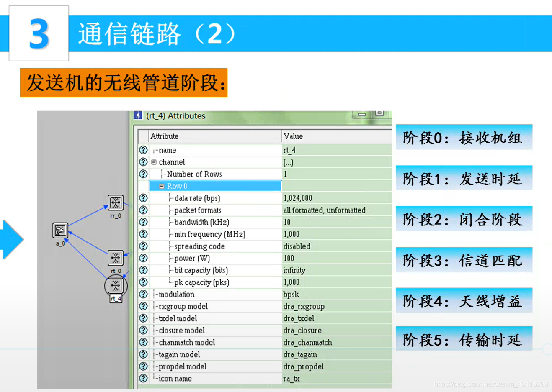Click the Attribute column header
This screenshot has height=392, width=552.
tap(215, 136)
